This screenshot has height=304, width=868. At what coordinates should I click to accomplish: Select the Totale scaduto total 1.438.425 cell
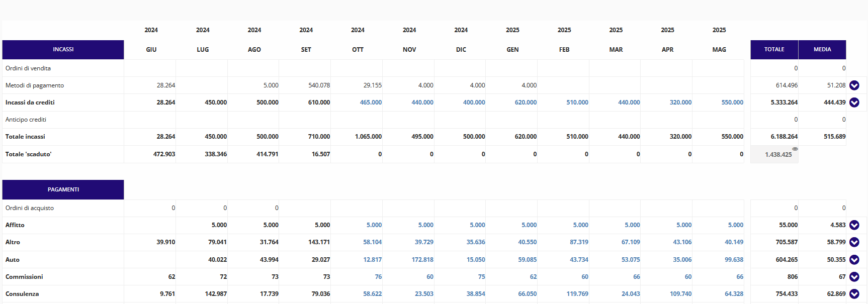pyautogui.click(x=774, y=154)
